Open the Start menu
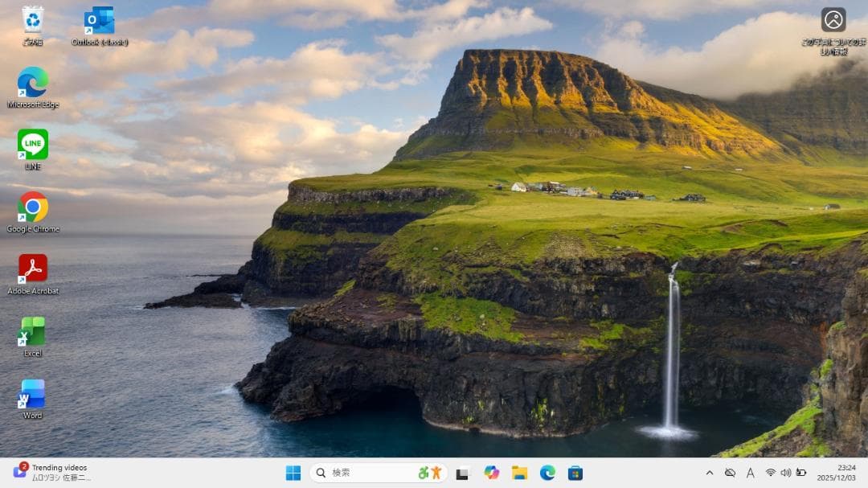The height and width of the screenshot is (488, 868). [x=293, y=473]
